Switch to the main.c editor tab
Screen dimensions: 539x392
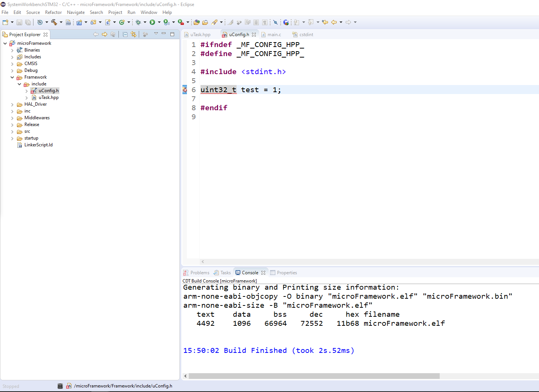[274, 35]
